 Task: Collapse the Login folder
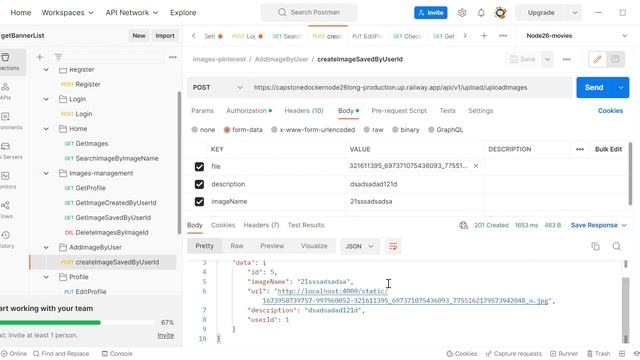[46, 99]
